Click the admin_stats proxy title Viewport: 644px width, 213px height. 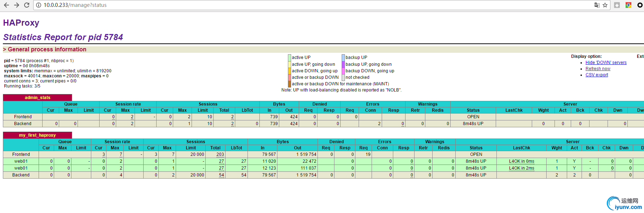(x=38, y=98)
